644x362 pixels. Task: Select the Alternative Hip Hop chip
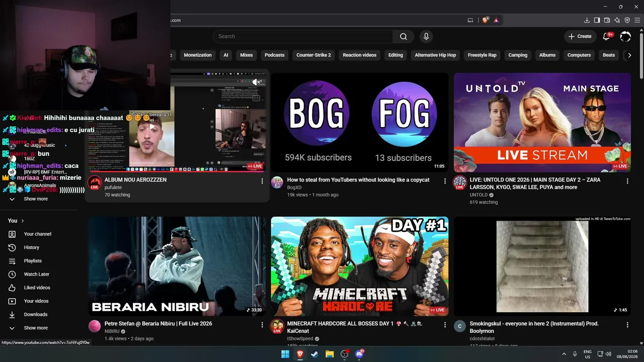click(x=435, y=55)
